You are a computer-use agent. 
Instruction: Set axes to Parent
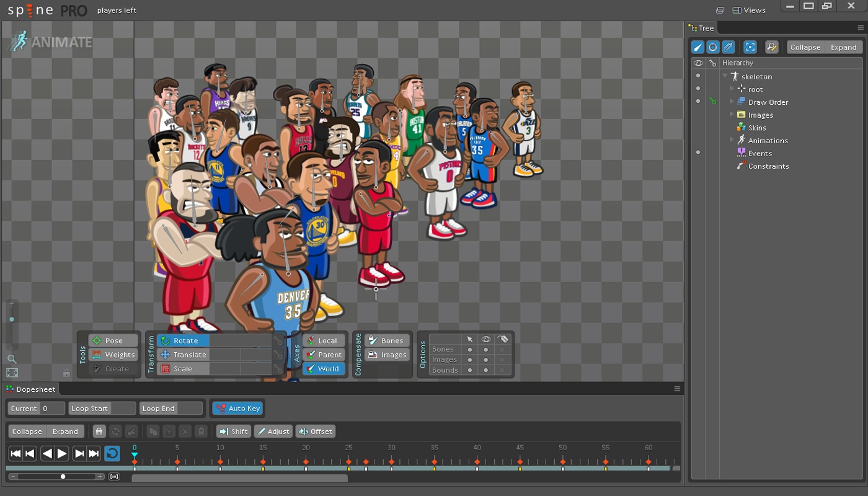(x=324, y=355)
